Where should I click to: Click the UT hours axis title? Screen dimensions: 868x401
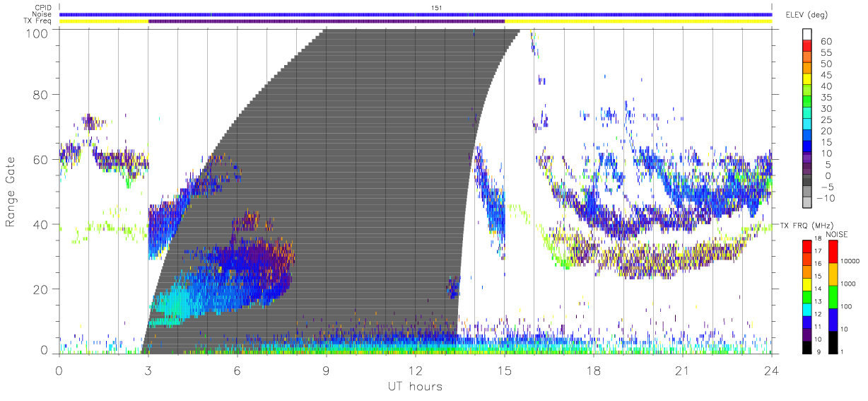[x=415, y=387]
